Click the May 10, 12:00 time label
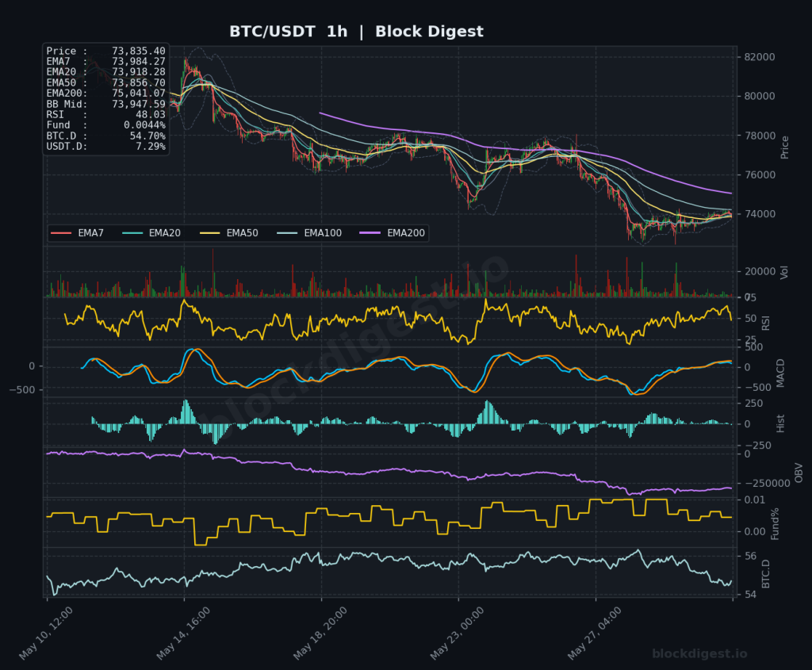812x670 pixels. (45, 634)
